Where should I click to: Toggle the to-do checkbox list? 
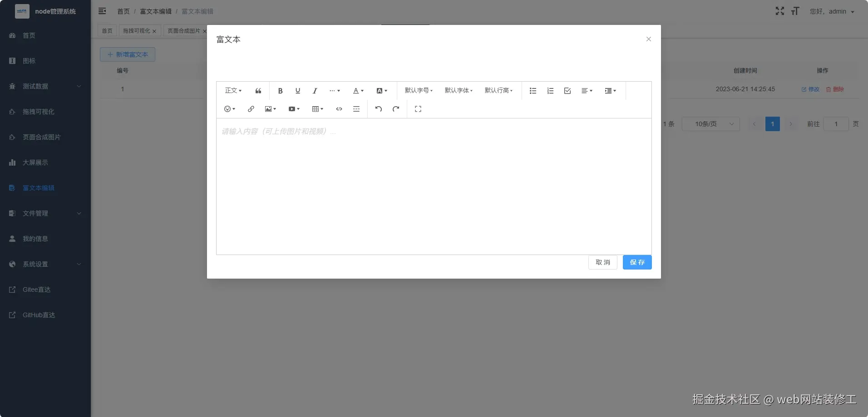[x=567, y=91]
